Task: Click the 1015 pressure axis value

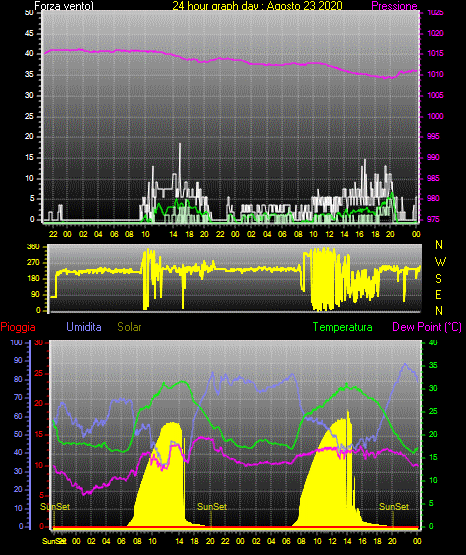Action: coord(436,53)
